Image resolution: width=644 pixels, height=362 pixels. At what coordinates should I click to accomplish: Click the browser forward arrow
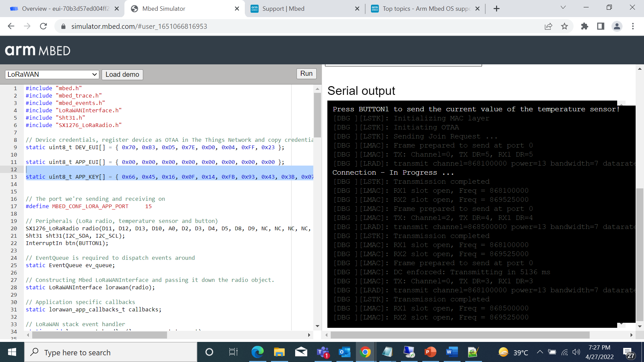(27, 26)
